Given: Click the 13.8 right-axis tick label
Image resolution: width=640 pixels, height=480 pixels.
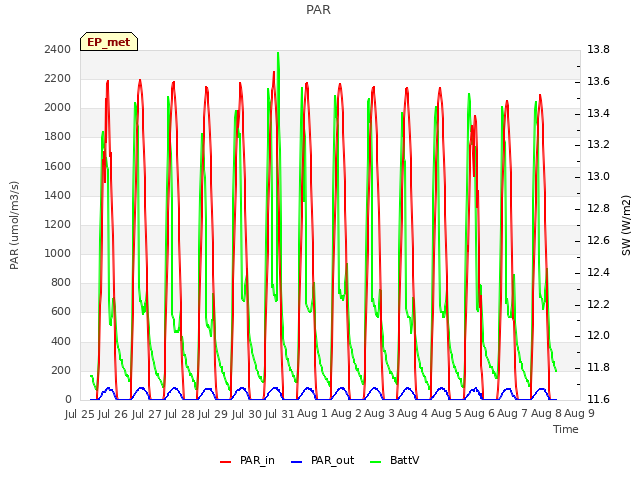Looking at the screenshot, I should point(598,49).
